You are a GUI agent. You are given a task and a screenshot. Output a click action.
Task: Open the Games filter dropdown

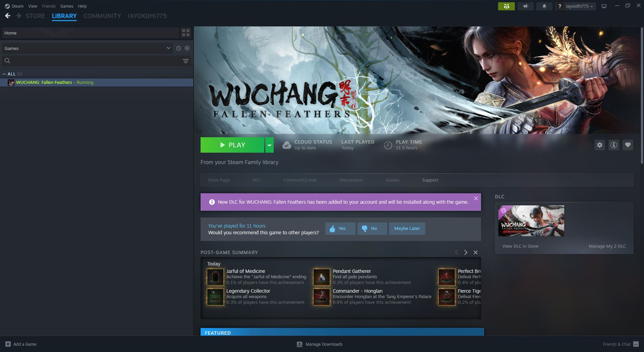pos(87,48)
